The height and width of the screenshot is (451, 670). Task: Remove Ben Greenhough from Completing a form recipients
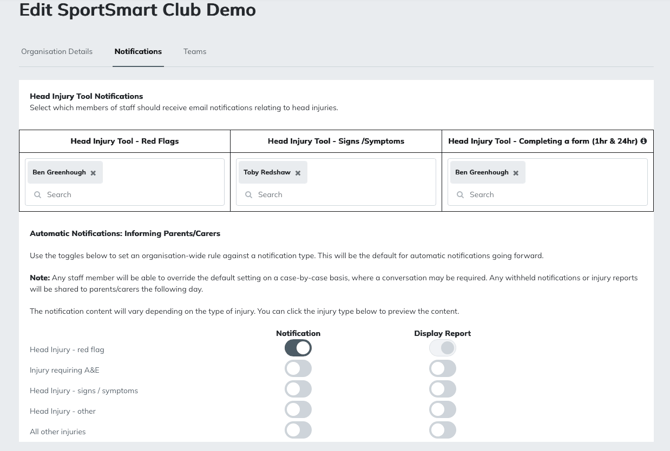click(516, 173)
